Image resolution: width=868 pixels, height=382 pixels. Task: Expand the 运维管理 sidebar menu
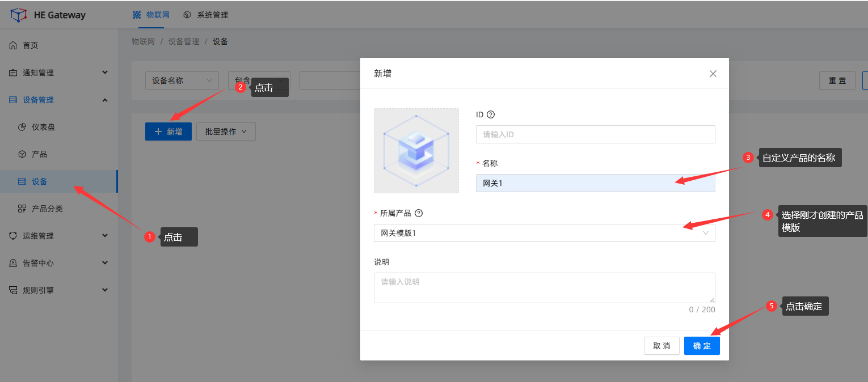(57, 236)
